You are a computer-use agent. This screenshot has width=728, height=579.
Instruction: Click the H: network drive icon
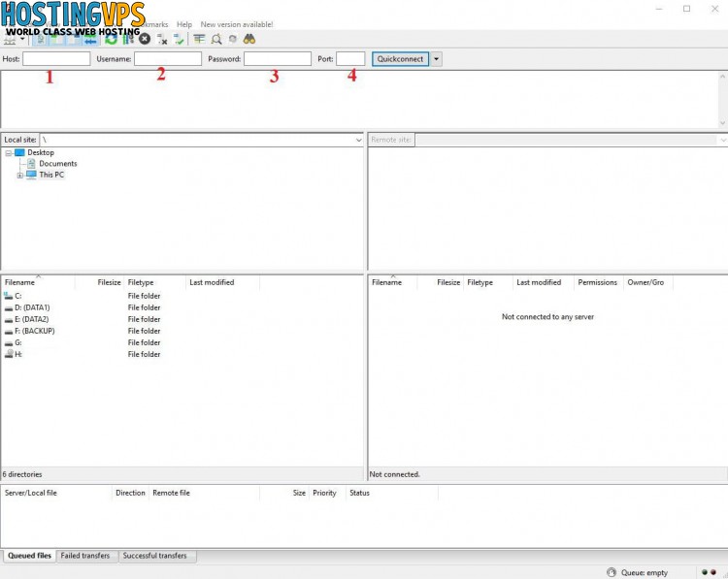pyautogui.click(x=9, y=354)
